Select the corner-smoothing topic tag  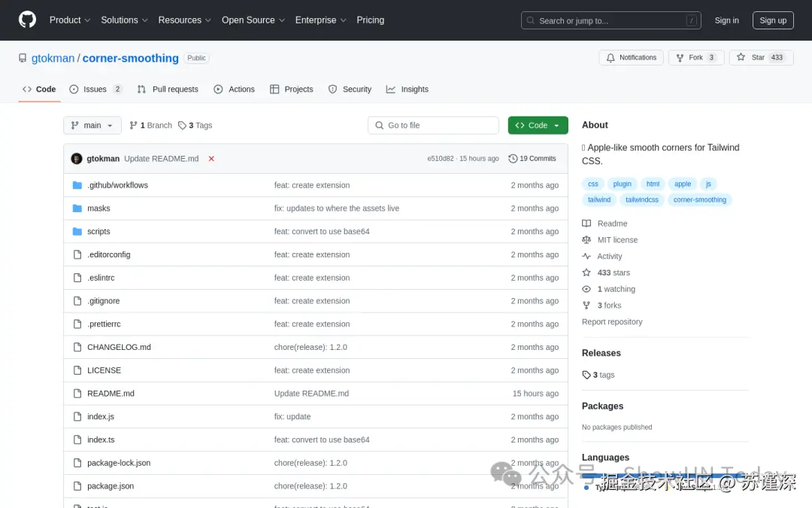pyautogui.click(x=700, y=199)
